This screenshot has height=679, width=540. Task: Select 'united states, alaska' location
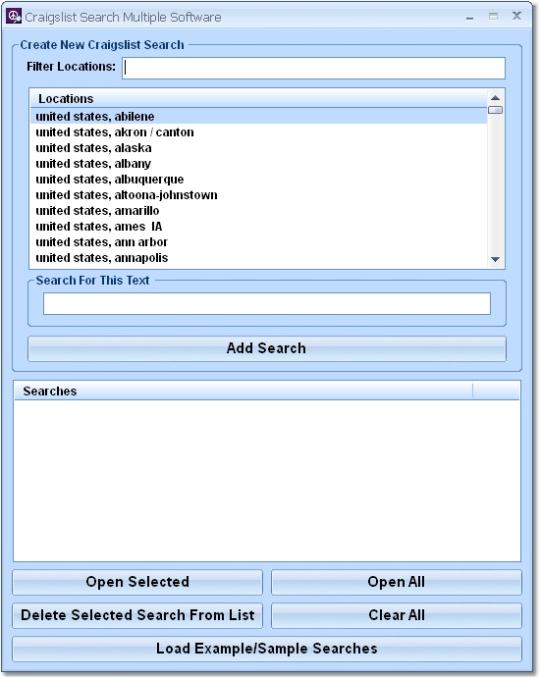259,148
